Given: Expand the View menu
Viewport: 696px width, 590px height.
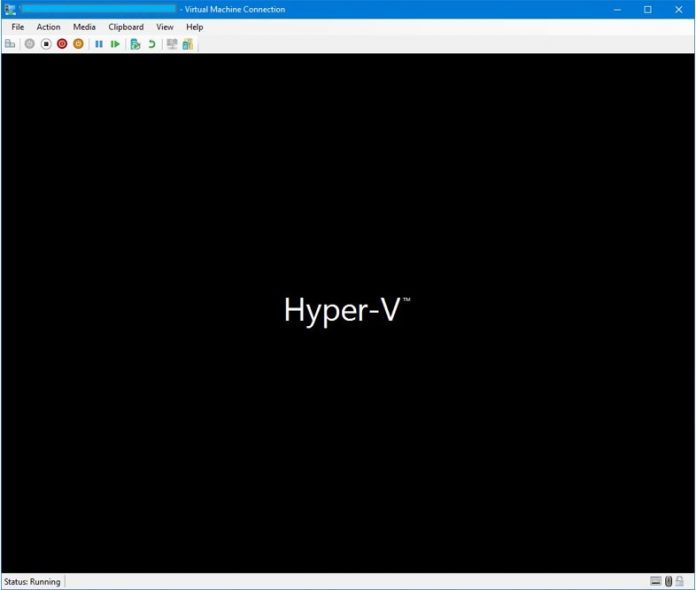Looking at the screenshot, I should point(164,27).
